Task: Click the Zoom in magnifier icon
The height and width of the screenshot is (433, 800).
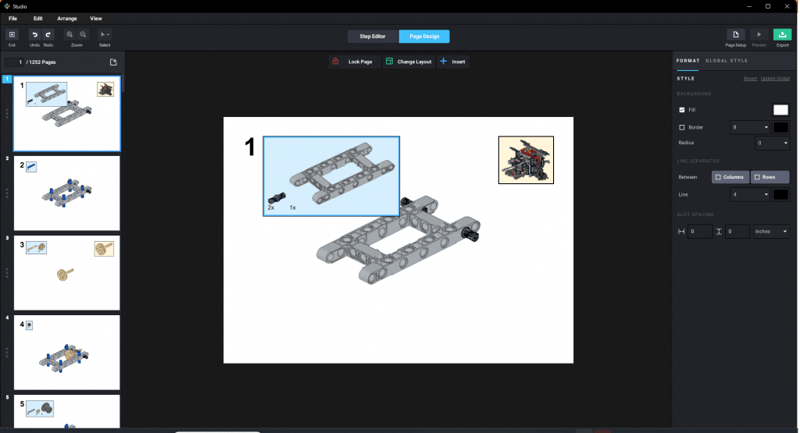Action: pos(70,35)
